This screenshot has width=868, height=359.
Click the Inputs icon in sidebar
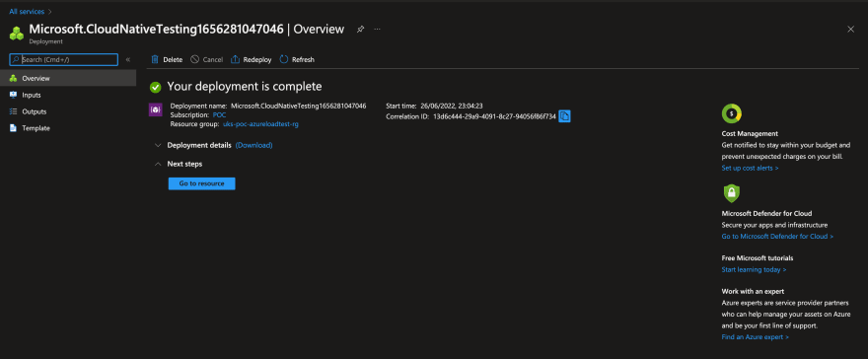tap(13, 95)
